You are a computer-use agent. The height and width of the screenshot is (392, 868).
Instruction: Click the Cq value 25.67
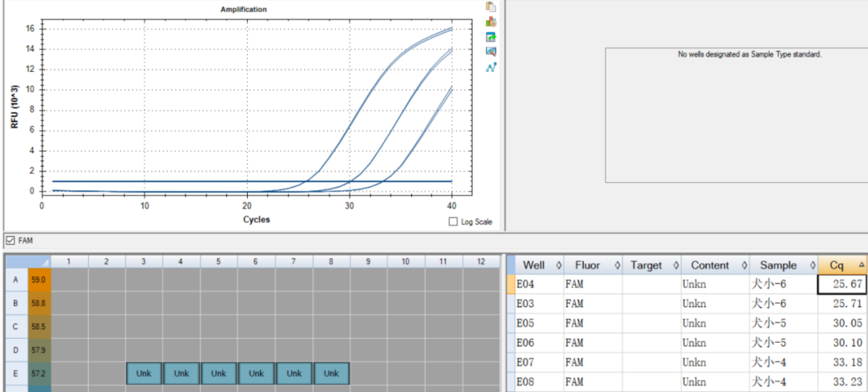click(x=842, y=284)
